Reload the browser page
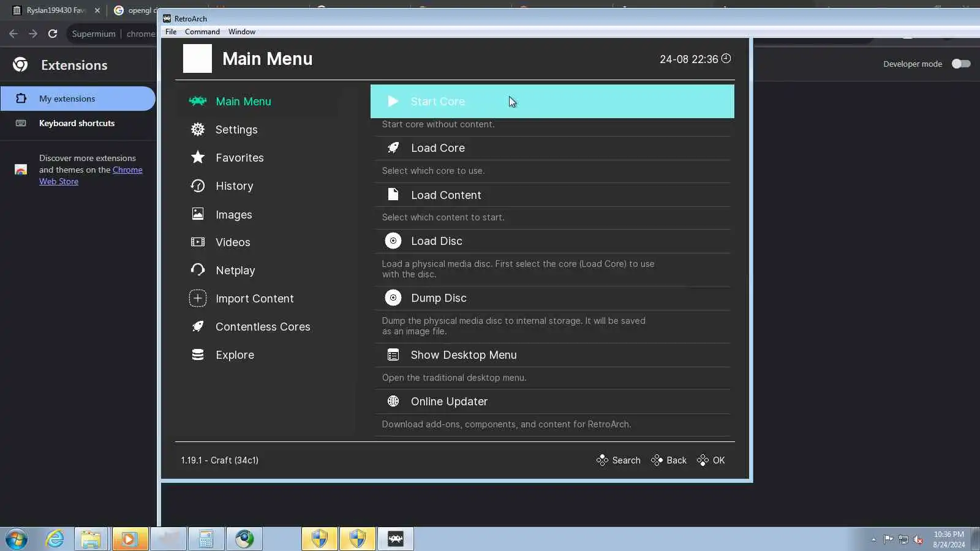 click(x=53, y=34)
